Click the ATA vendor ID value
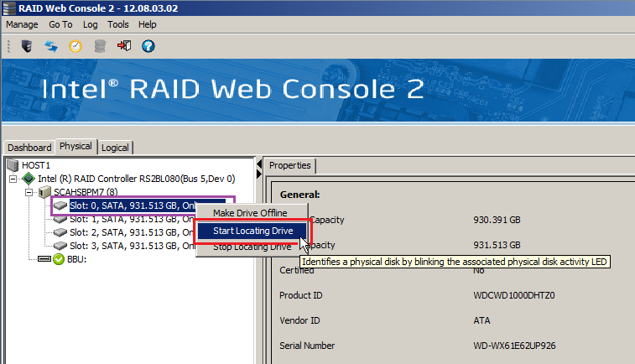This screenshot has height=364, width=635. tap(481, 320)
